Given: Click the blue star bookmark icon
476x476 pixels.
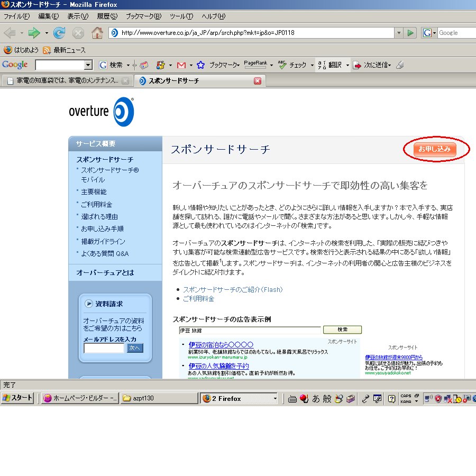Looking at the screenshot, I should [200, 65].
